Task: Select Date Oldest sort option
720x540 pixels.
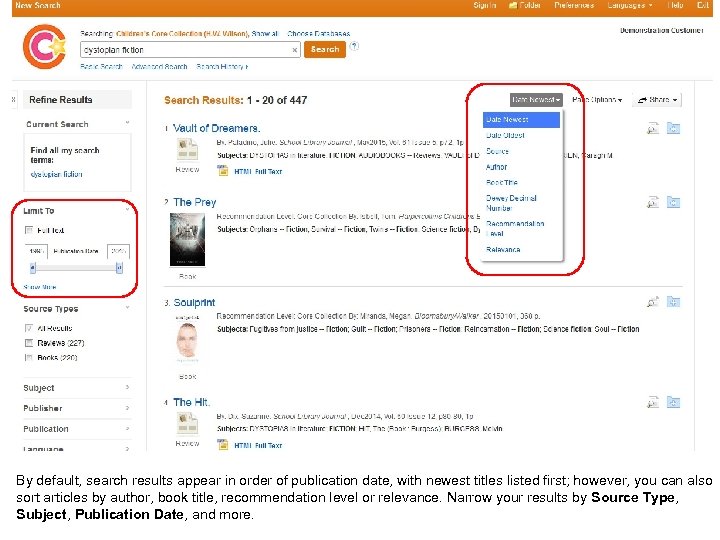Action: pos(505,135)
